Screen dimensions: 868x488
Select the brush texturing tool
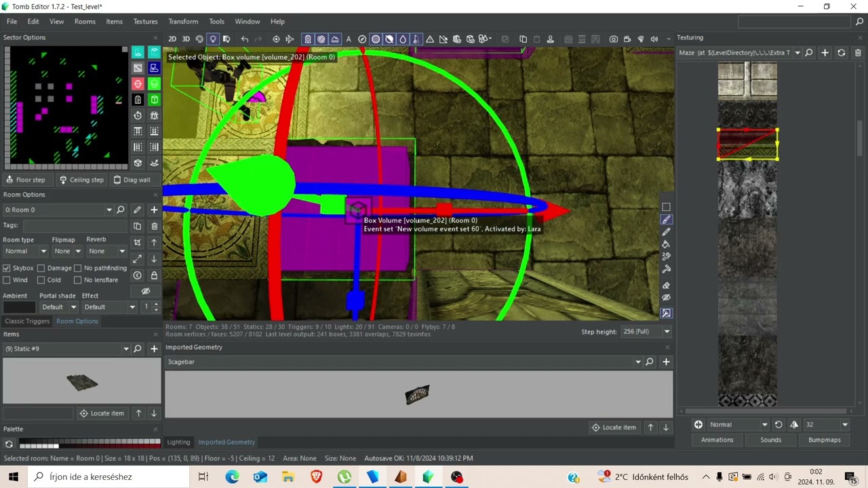coord(666,220)
